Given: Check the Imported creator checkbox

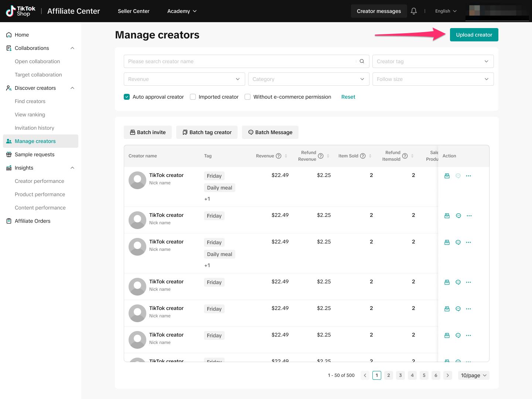Looking at the screenshot, I should coord(193,97).
